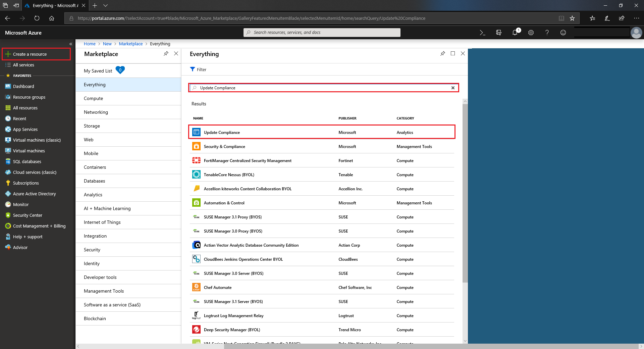Pin the Marketplace blade
Viewport: 644px width, 349px height.
[x=166, y=54]
